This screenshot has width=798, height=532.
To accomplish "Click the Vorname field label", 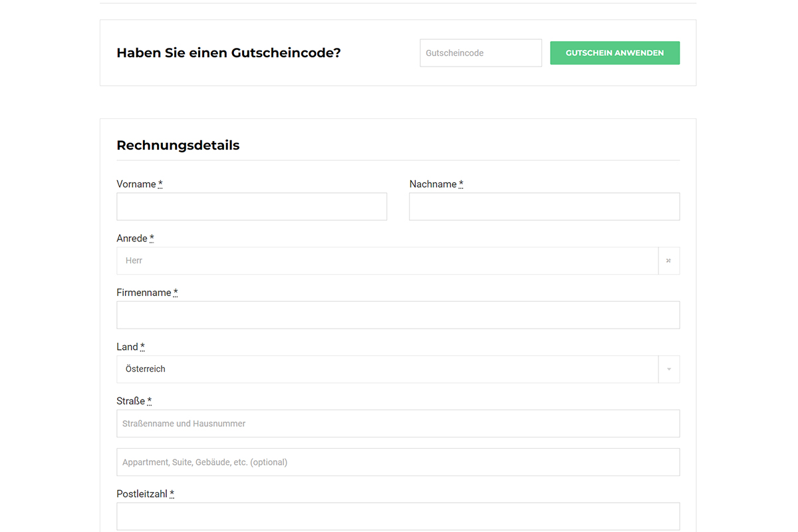I will 136,184.
